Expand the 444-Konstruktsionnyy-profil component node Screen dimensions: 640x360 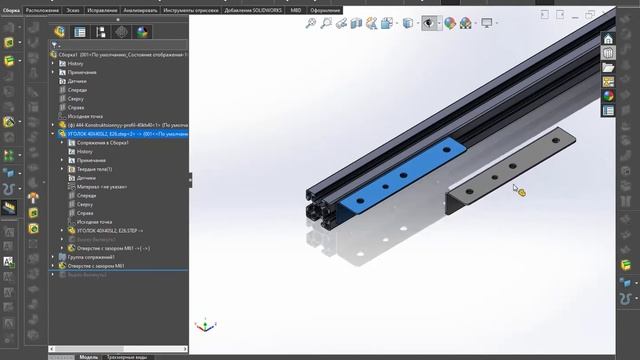click(x=53, y=125)
